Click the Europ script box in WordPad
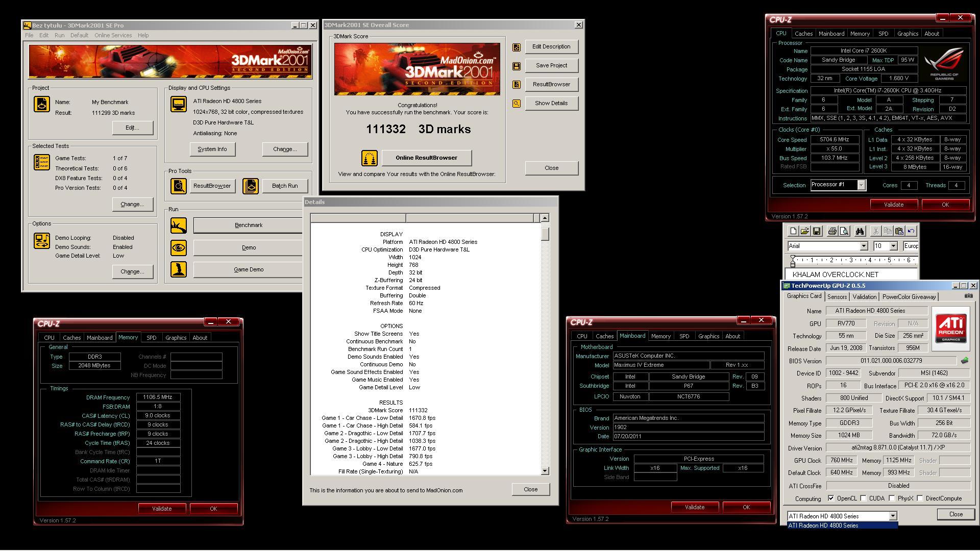The width and height of the screenshot is (980, 551). [911, 246]
